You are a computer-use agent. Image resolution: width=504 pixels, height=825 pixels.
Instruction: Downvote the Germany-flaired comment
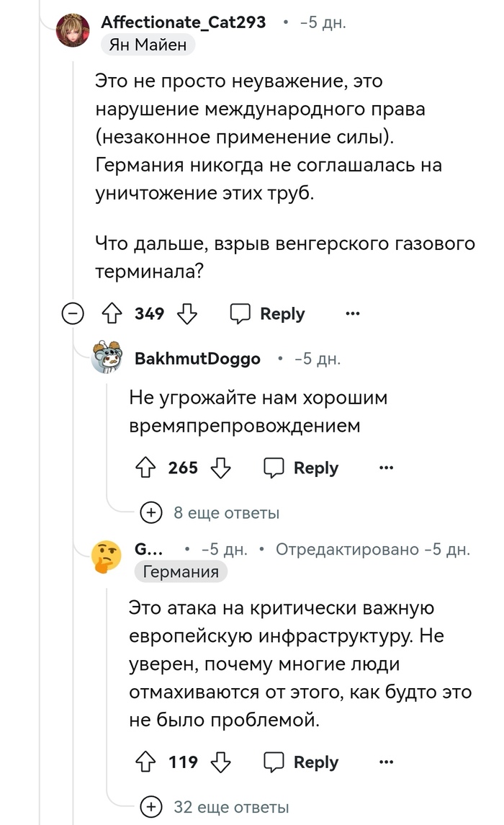pos(221,762)
